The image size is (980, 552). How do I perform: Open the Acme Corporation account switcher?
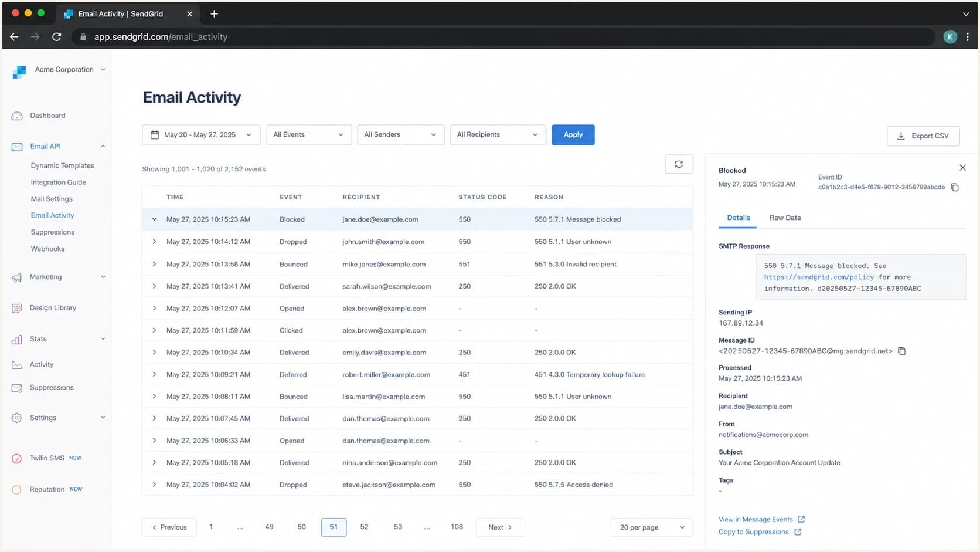[x=70, y=70]
